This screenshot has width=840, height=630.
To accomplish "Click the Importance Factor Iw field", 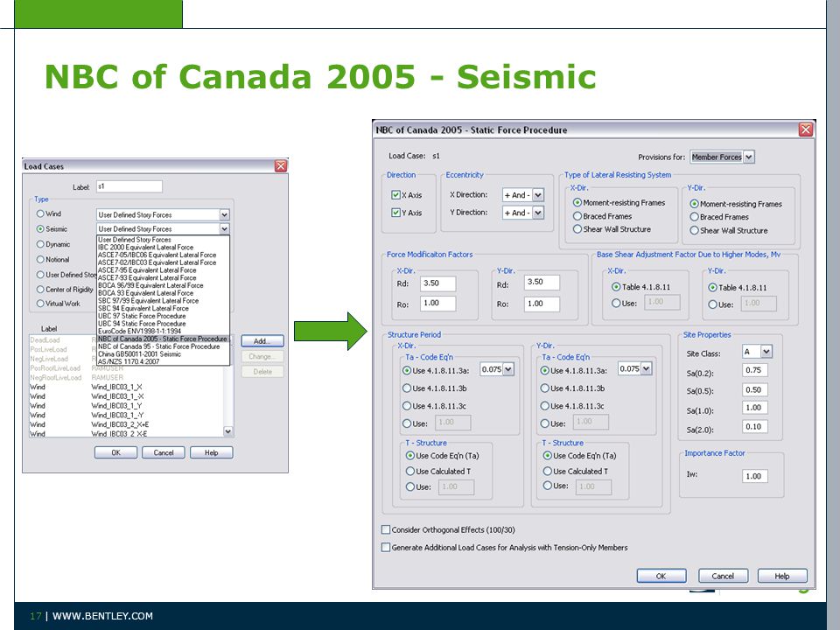I will pyautogui.click(x=755, y=476).
